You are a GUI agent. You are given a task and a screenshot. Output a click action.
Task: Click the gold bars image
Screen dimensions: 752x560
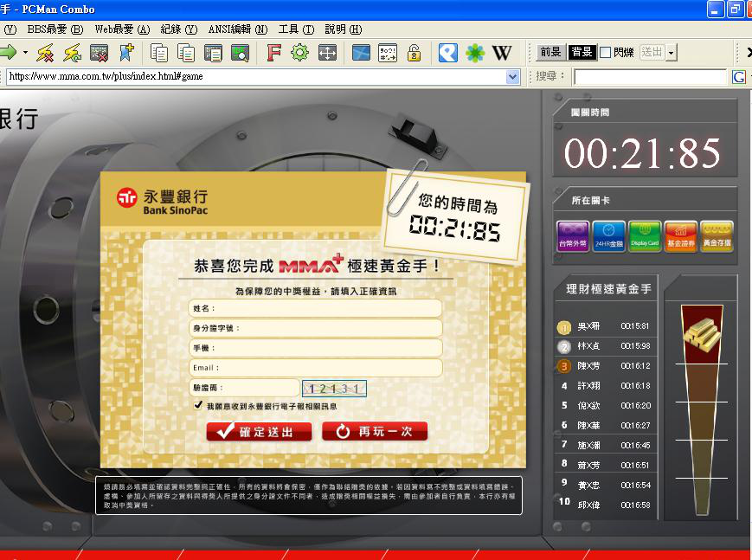[702, 333]
